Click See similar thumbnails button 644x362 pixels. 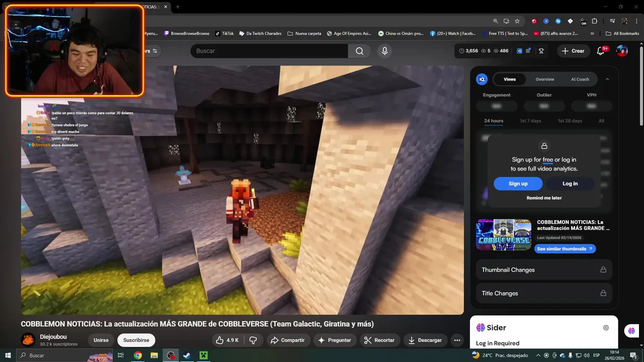coord(565,249)
